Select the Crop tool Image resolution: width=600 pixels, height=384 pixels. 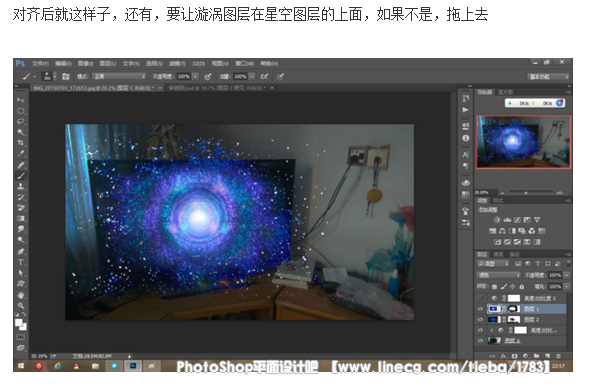[21, 143]
